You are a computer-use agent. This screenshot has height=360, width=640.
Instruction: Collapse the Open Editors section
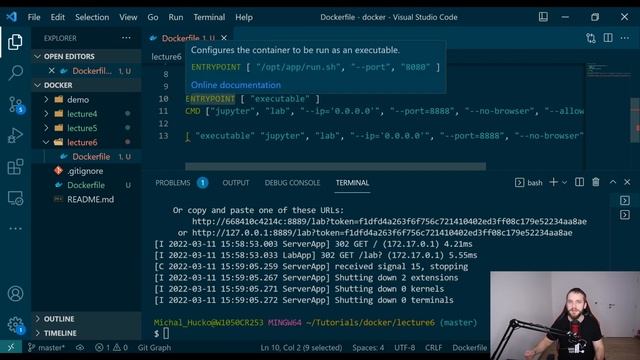coord(87,56)
